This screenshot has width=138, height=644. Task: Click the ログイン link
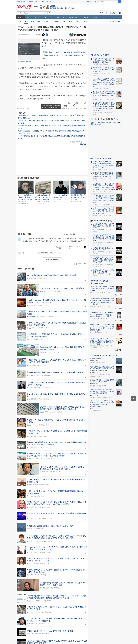[42, 8]
